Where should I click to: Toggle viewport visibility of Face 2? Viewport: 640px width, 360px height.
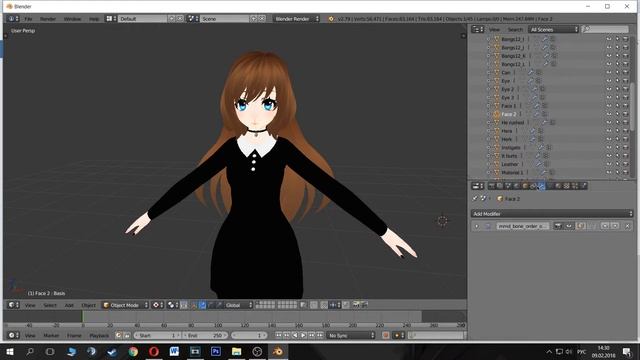point(609,114)
